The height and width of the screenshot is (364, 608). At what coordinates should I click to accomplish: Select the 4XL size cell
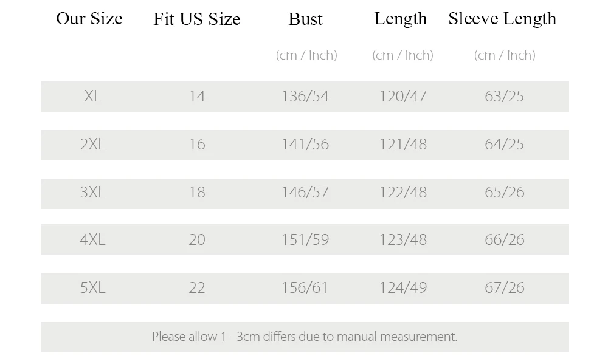92,239
